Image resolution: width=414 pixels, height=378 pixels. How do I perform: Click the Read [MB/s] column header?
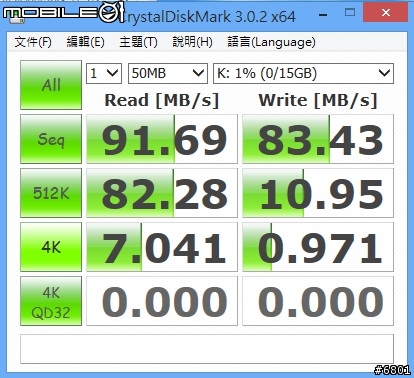coord(162,100)
